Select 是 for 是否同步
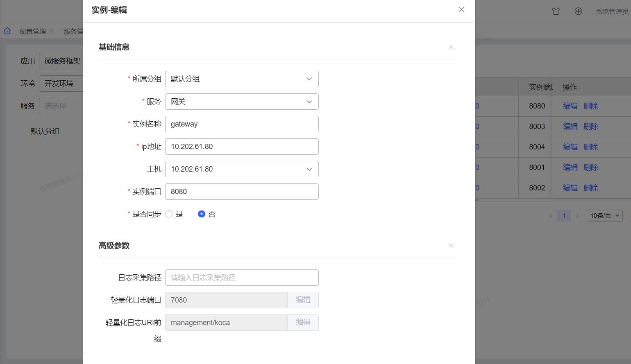The width and height of the screenshot is (631, 364). (x=169, y=214)
